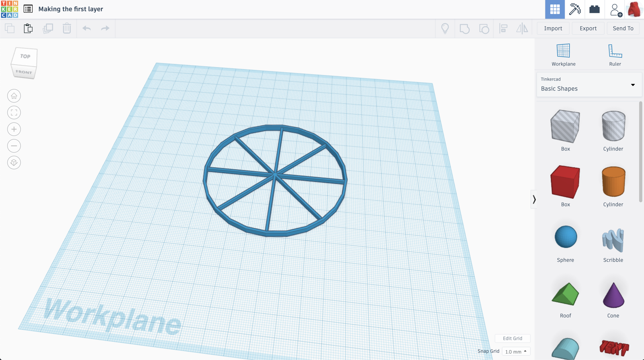Open the designs list icon

pyautogui.click(x=28, y=9)
